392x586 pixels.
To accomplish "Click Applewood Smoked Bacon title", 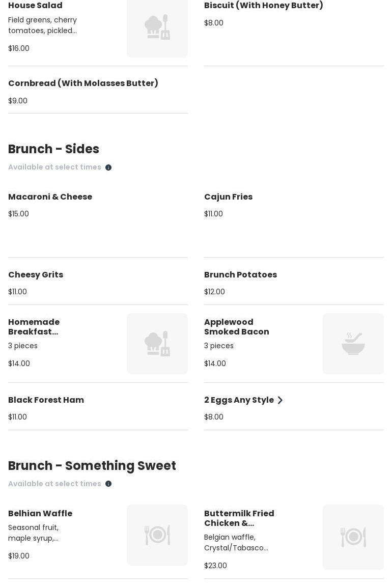I will pos(236,327).
